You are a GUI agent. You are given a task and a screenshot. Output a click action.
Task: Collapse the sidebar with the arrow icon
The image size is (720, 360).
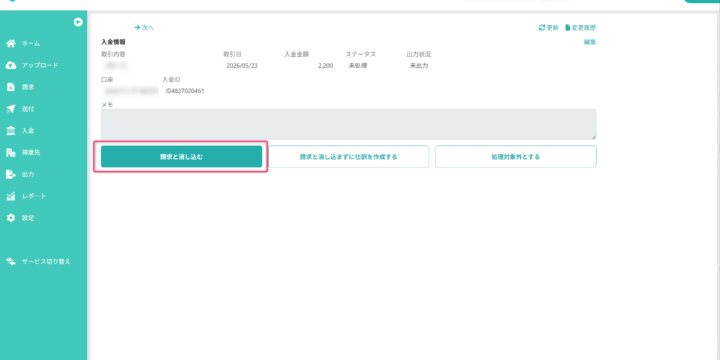click(78, 22)
